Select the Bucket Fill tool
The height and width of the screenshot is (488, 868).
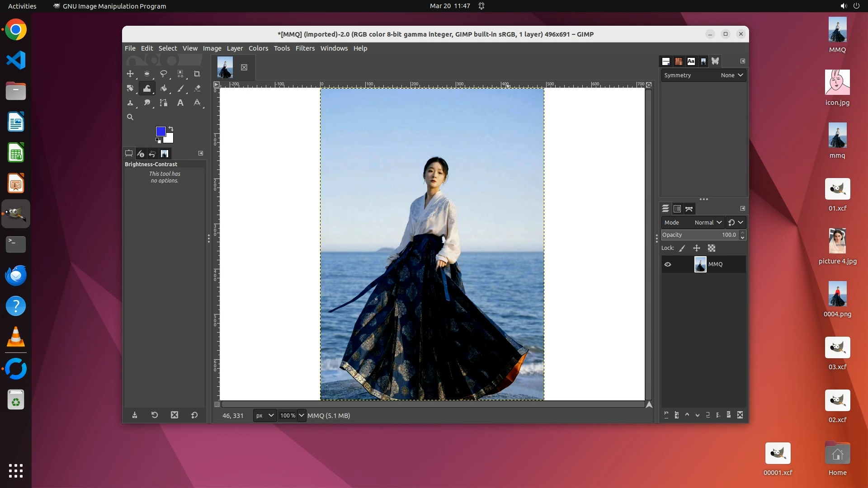164,88
